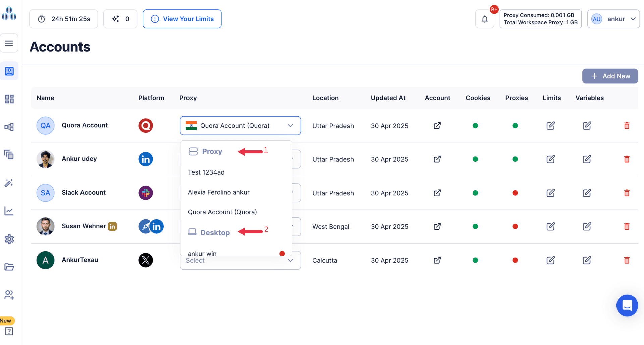Select Alexia Ferolino ankur from the proxy list
This screenshot has height=345, width=644.
(x=218, y=192)
